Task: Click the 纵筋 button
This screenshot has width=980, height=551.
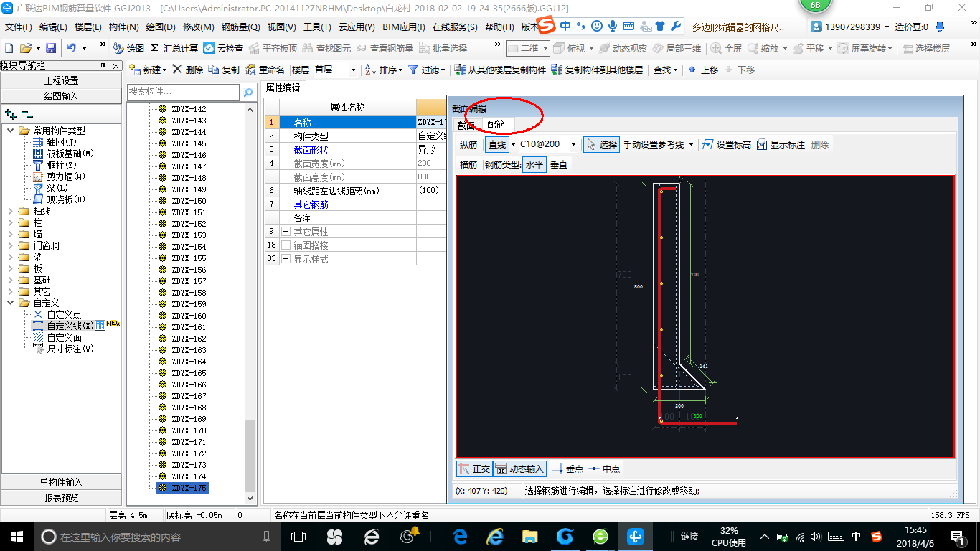Action: (x=468, y=144)
